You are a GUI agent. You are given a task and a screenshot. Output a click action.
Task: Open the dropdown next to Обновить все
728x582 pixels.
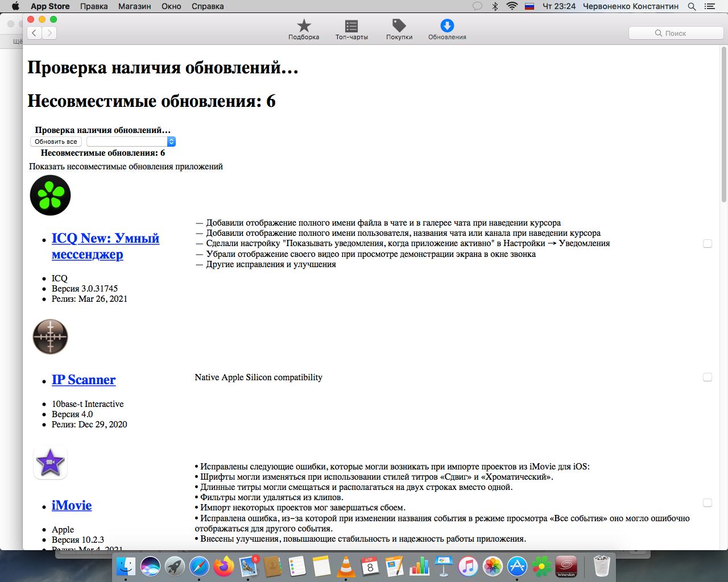pos(131,142)
